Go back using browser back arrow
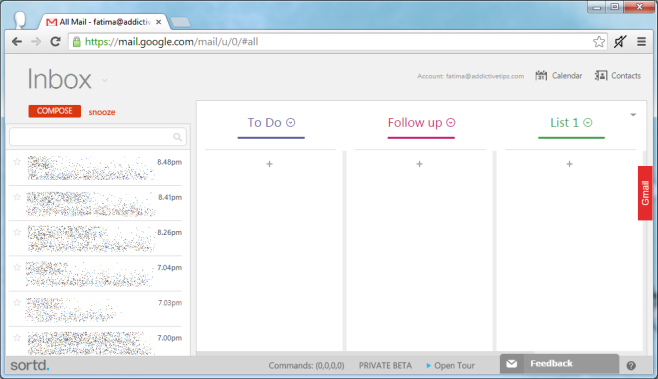The height and width of the screenshot is (379, 658). point(17,42)
